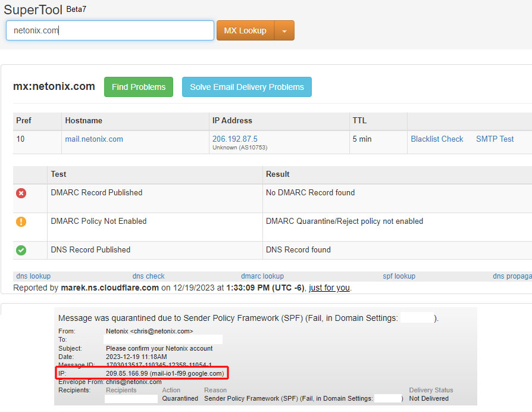Open the MX Lookup dropdown arrow
532x412 pixels.
284,31
